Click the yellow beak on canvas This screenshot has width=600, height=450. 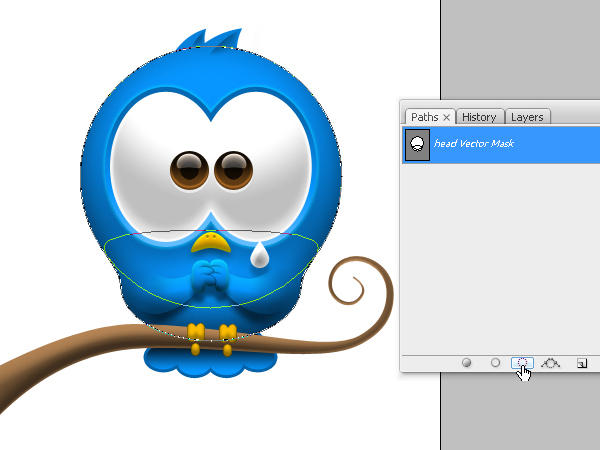pos(211,242)
